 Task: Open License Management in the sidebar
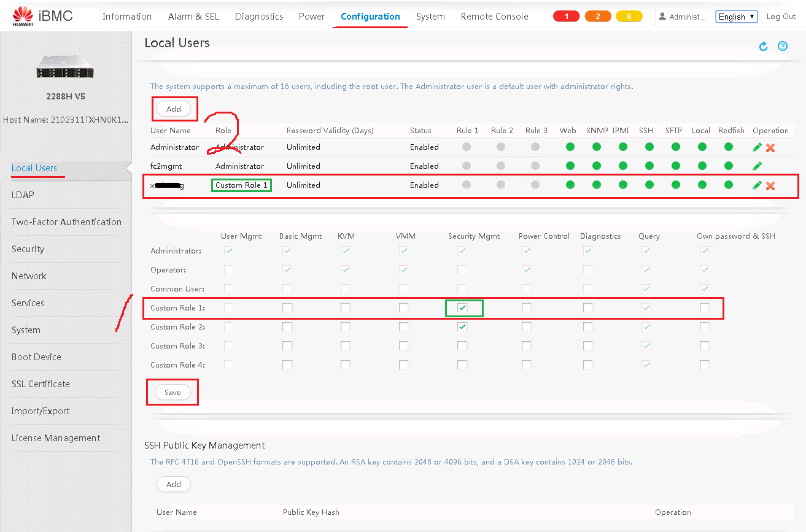point(56,438)
